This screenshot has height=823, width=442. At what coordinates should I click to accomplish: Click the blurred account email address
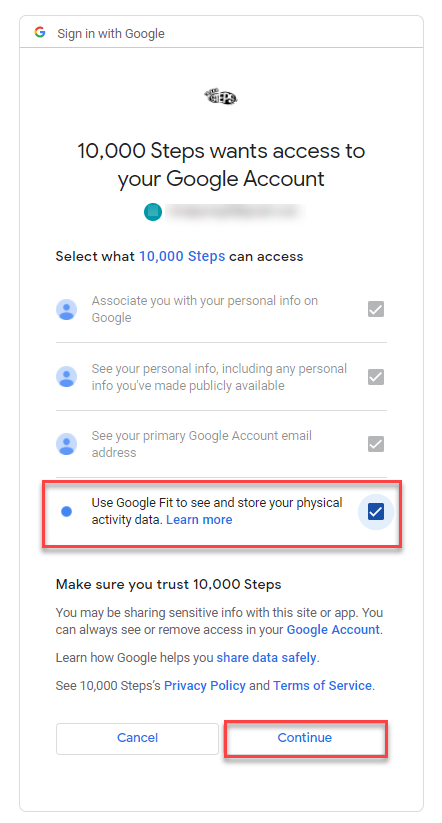point(235,212)
